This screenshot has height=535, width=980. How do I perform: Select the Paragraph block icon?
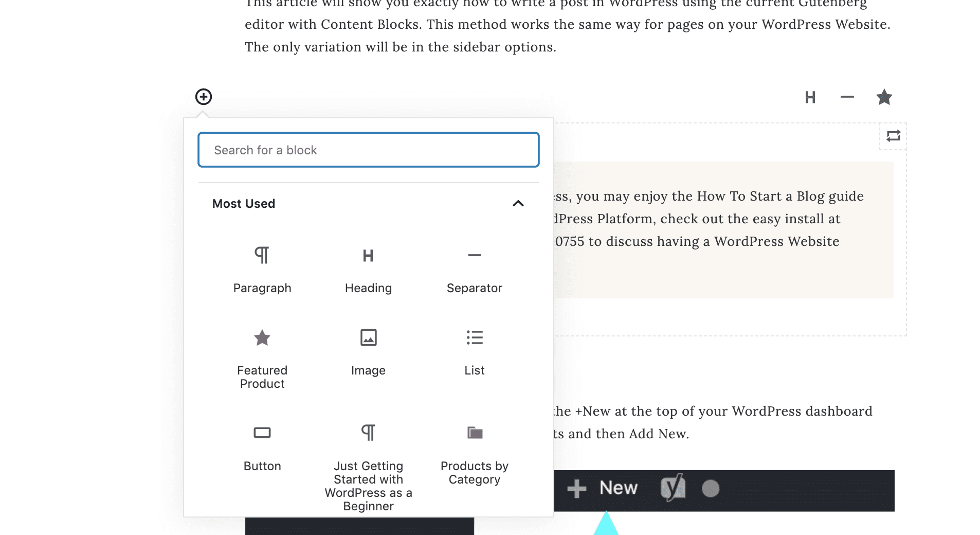(262, 255)
